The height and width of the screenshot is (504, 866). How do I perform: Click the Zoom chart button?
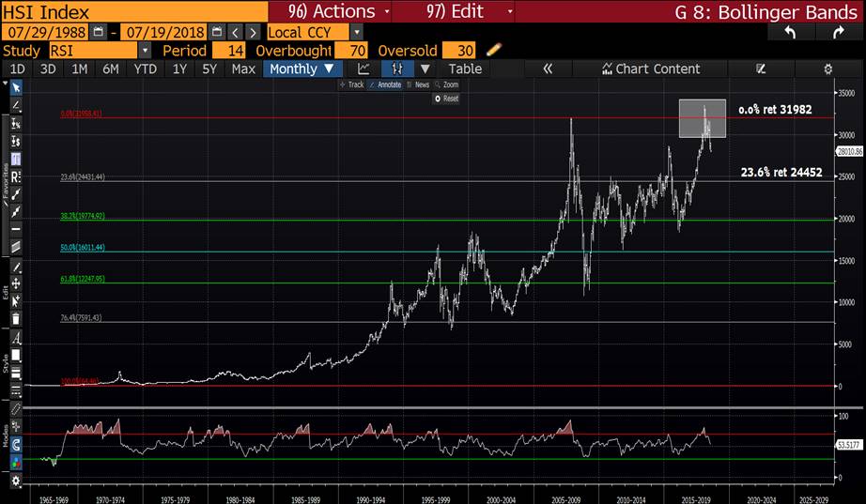pos(447,84)
